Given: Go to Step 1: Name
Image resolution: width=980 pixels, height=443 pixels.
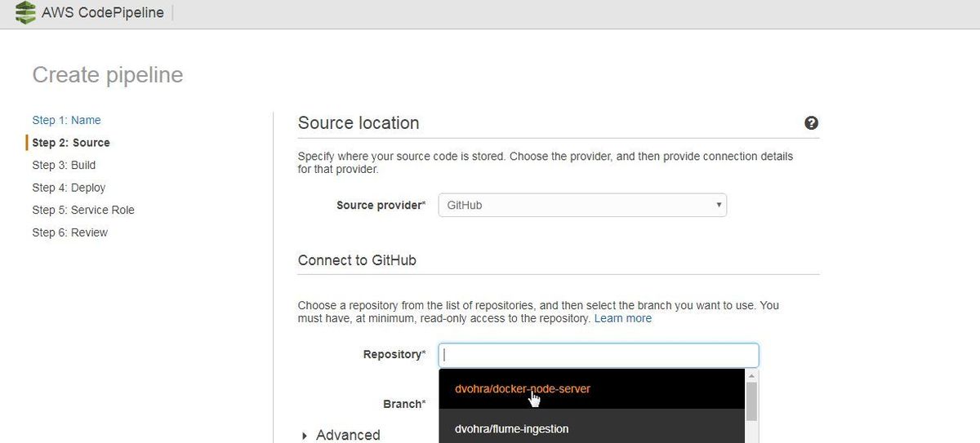Looking at the screenshot, I should [66, 120].
